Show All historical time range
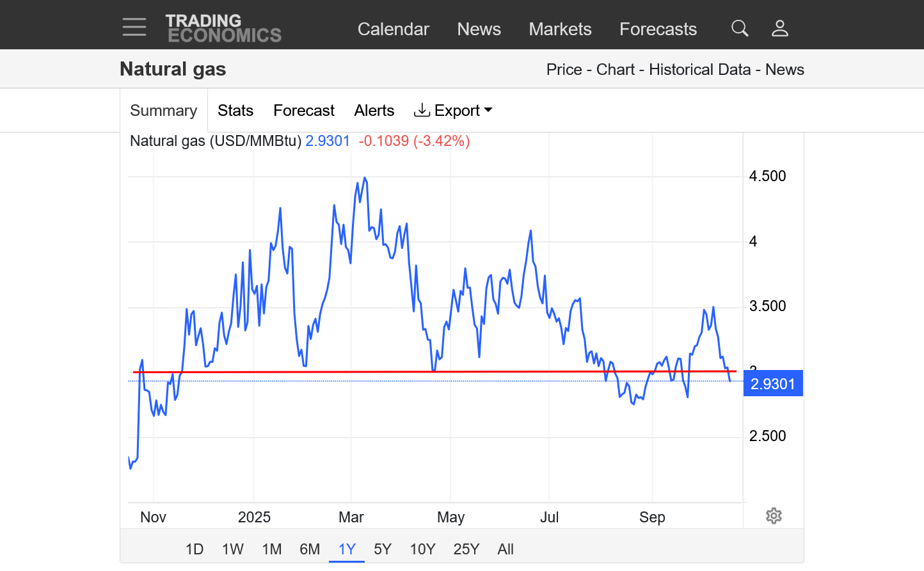 (506, 549)
